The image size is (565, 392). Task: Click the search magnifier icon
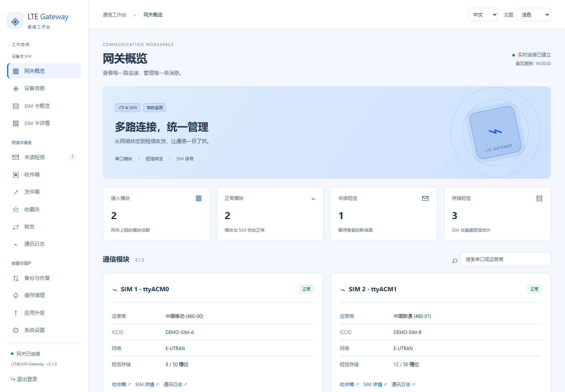click(455, 261)
